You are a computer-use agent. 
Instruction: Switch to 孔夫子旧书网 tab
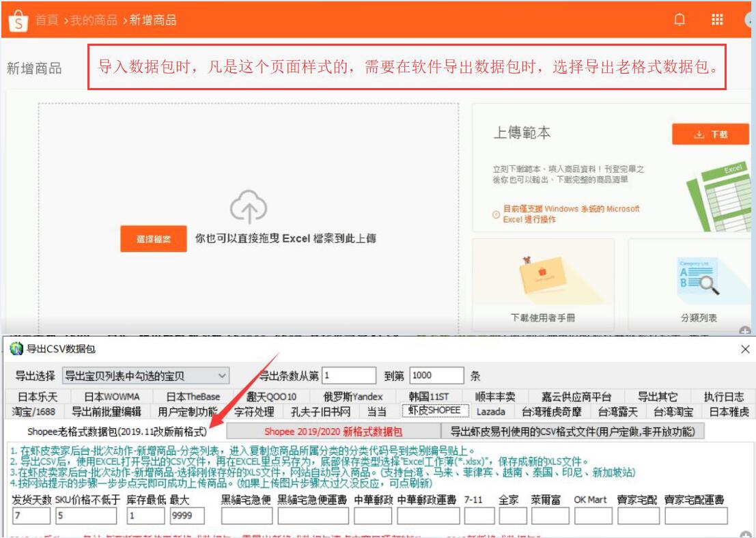(x=320, y=412)
